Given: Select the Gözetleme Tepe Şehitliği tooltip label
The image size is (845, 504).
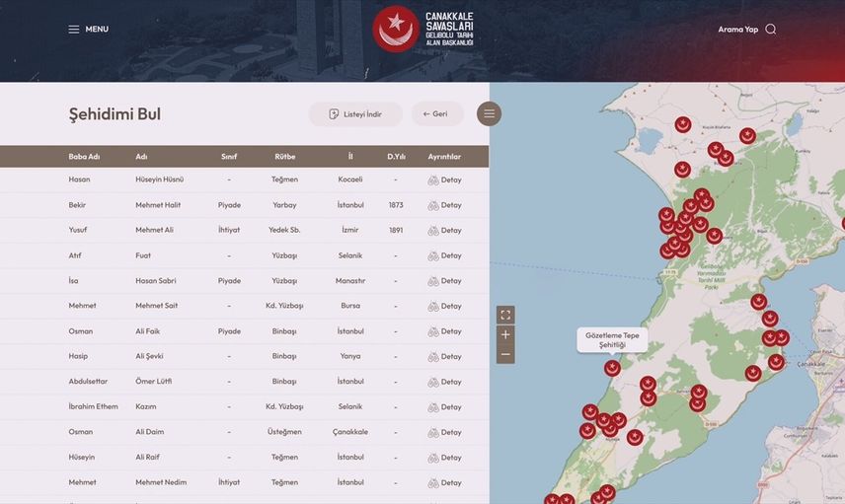Looking at the screenshot, I should click(612, 340).
